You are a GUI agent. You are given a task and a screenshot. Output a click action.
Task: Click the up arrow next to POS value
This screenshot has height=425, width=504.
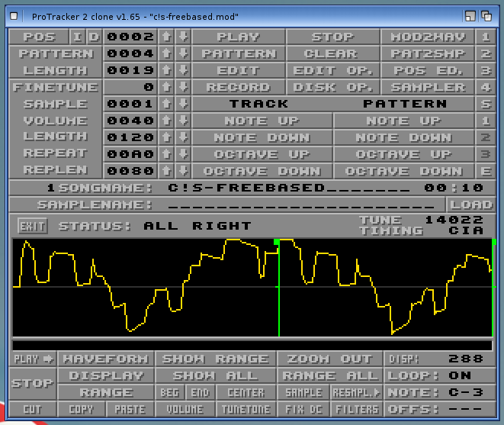[x=166, y=37]
